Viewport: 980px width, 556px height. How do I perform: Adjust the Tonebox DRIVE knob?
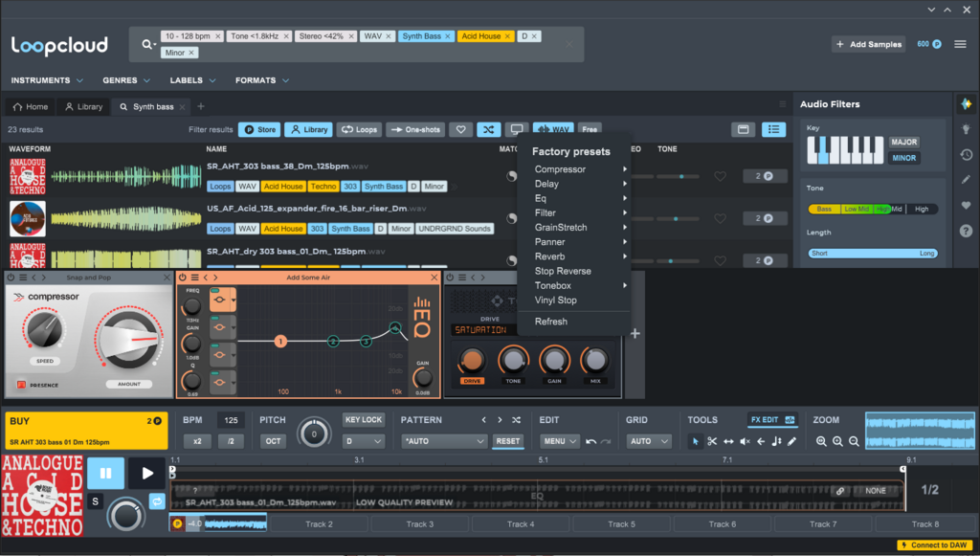[472, 360]
